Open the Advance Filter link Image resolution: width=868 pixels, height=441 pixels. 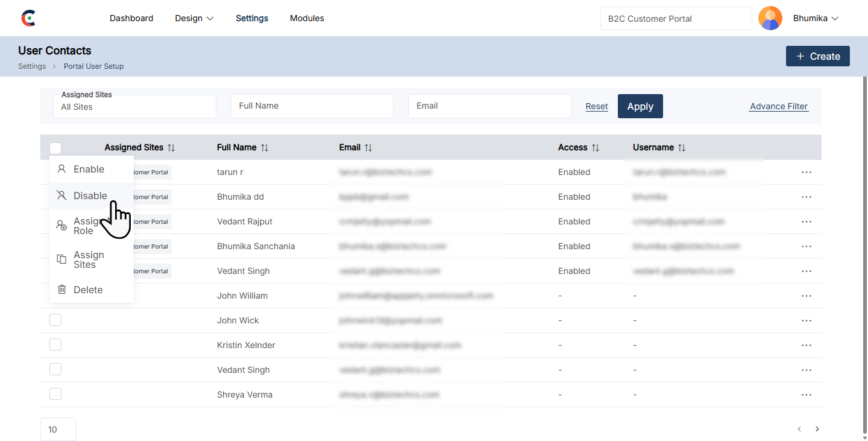coord(778,106)
